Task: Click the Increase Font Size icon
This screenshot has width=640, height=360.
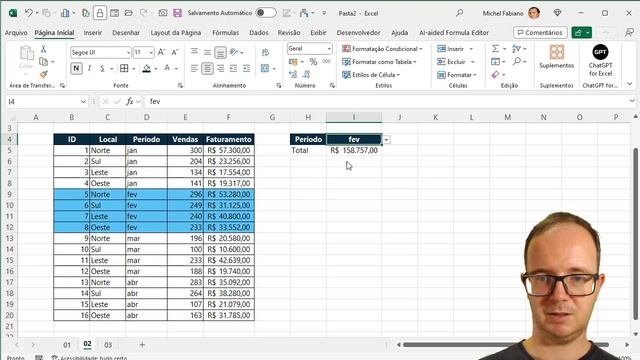Action: [x=162, y=52]
